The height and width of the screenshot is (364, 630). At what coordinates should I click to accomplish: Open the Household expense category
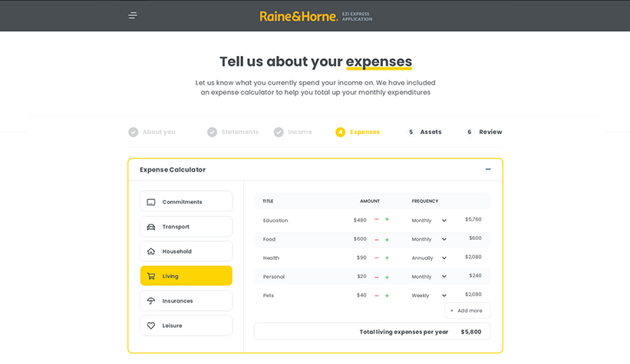[x=186, y=251]
